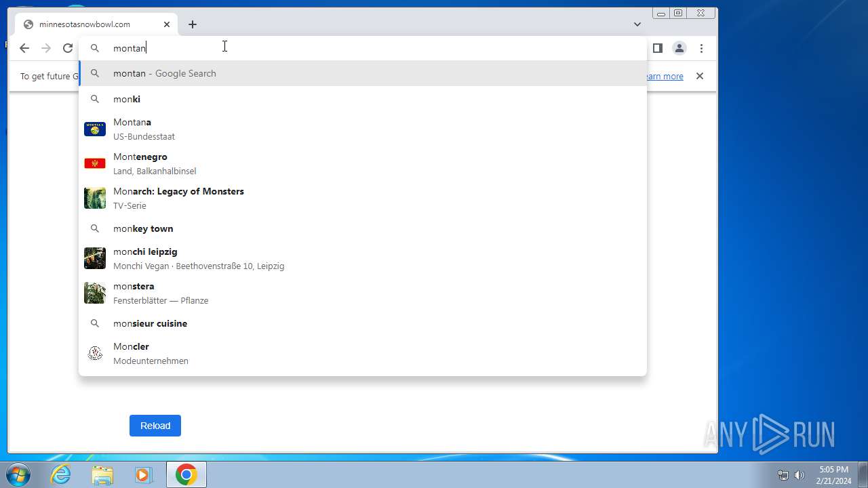
Task: Click the Show desktop button
Action: click(x=863, y=475)
